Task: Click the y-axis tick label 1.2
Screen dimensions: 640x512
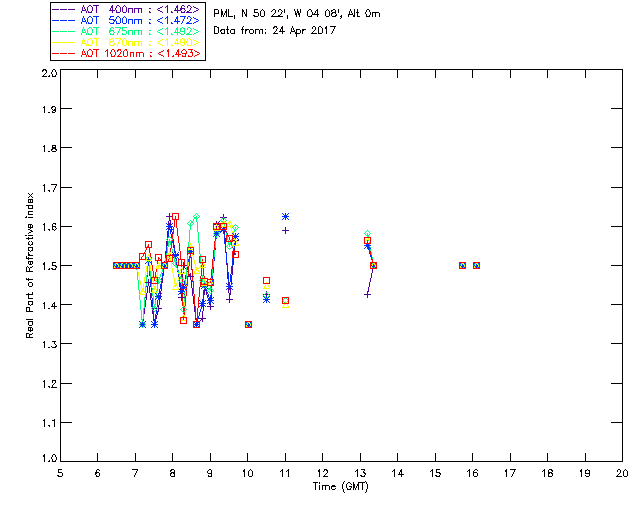Action: [49, 383]
